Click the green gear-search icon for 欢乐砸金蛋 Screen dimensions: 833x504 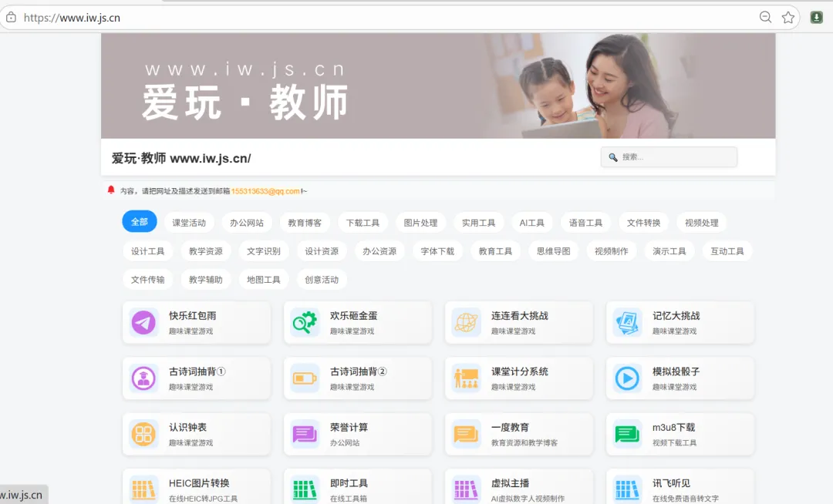click(305, 322)
